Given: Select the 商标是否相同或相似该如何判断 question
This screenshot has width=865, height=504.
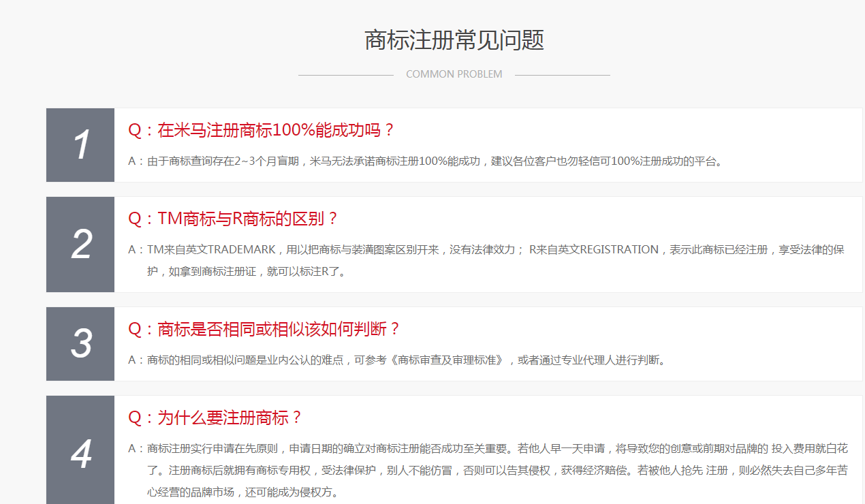Looking at the screenshot, I should click(x=264, y=329).
